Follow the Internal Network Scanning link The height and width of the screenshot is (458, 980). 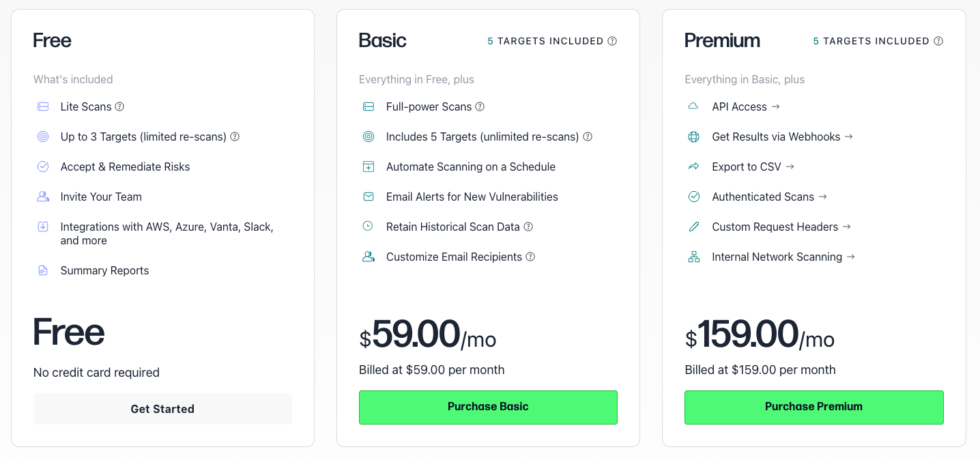coord(783,257)
